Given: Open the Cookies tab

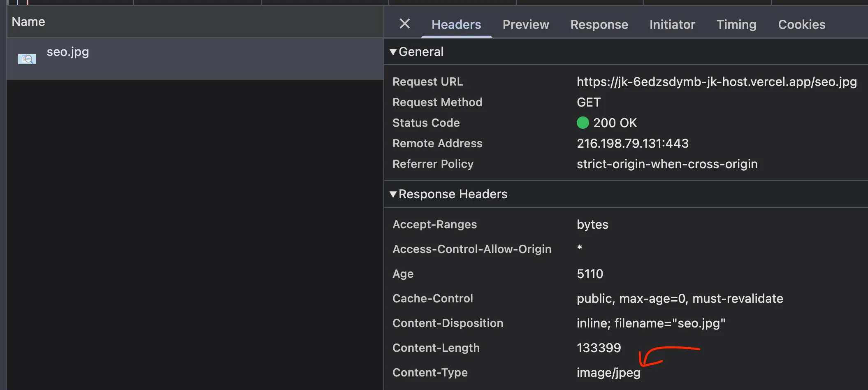Looking at the screenshot, I should (801, 25).
